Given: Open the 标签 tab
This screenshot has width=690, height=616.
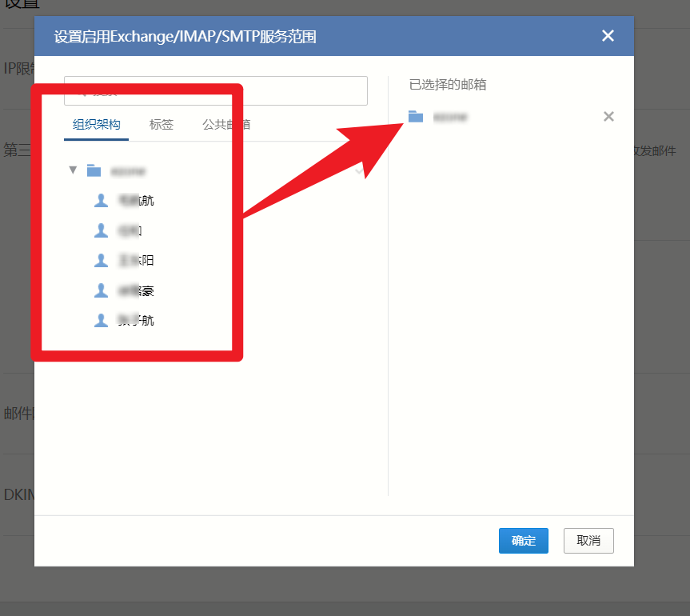Looking at the screenshot, I should [x=161, y=125].
